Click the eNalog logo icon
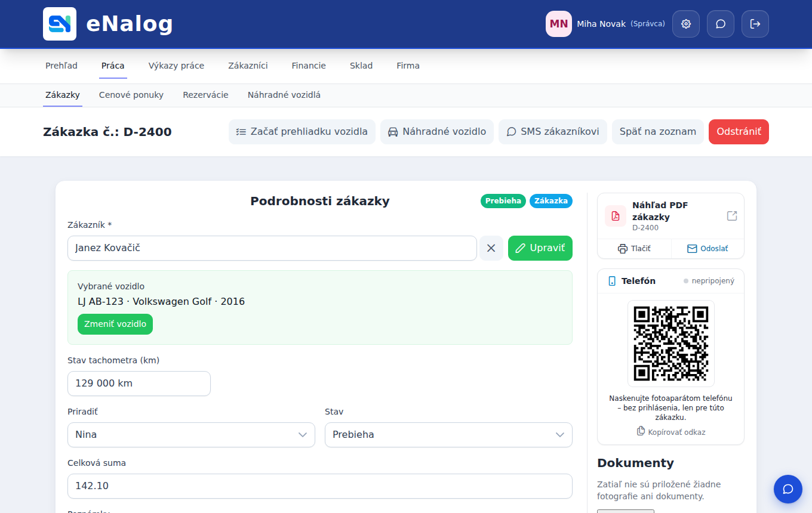Viewport: 812px width, 513px height. 60,24
